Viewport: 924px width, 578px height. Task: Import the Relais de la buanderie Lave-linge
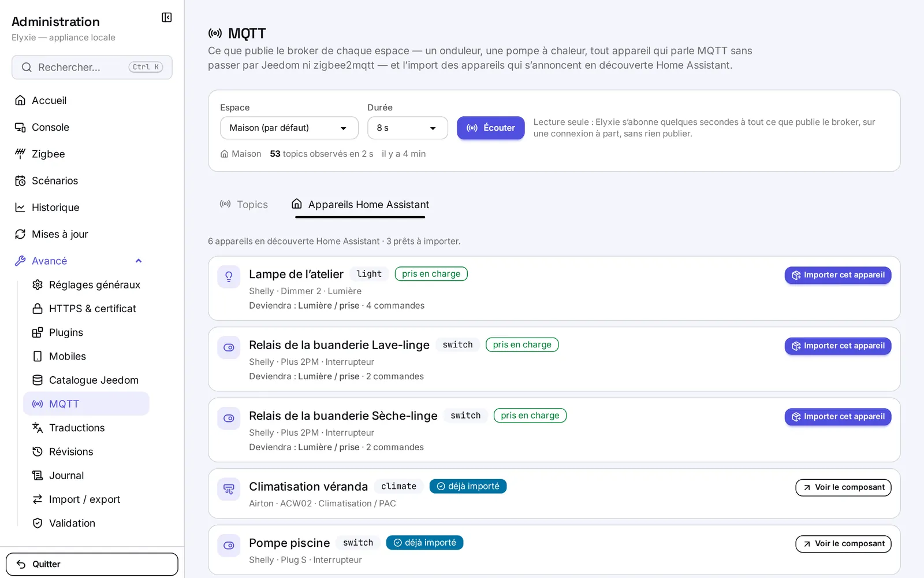838,346
